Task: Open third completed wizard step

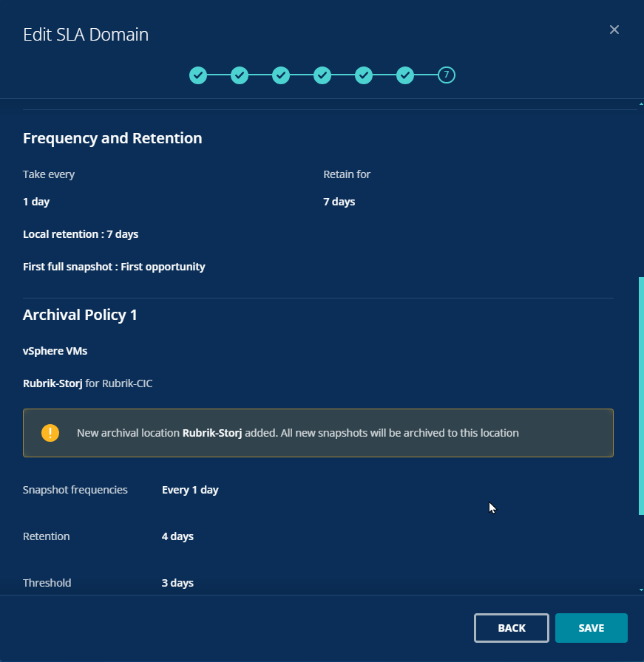Action: tap(280, 75)
